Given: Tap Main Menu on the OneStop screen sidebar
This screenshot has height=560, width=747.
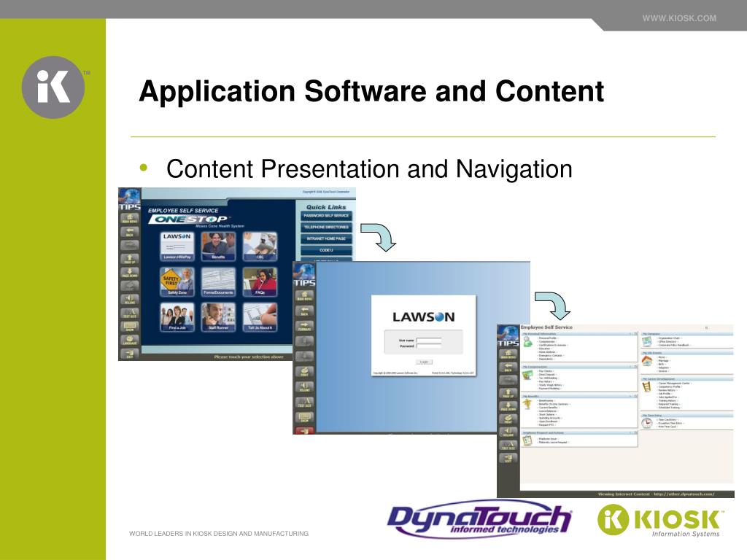Looking at the screenshot, I should [130, 219].
